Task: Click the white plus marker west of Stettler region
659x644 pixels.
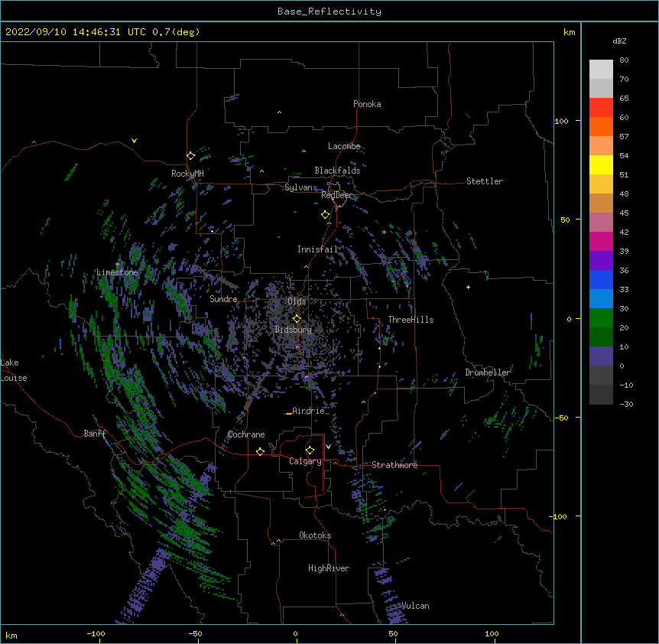Action: (x=468, y=287)
